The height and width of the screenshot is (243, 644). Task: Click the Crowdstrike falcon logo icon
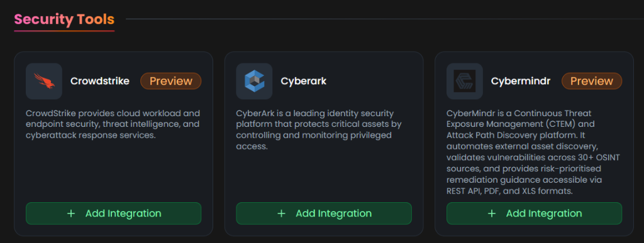44,81
